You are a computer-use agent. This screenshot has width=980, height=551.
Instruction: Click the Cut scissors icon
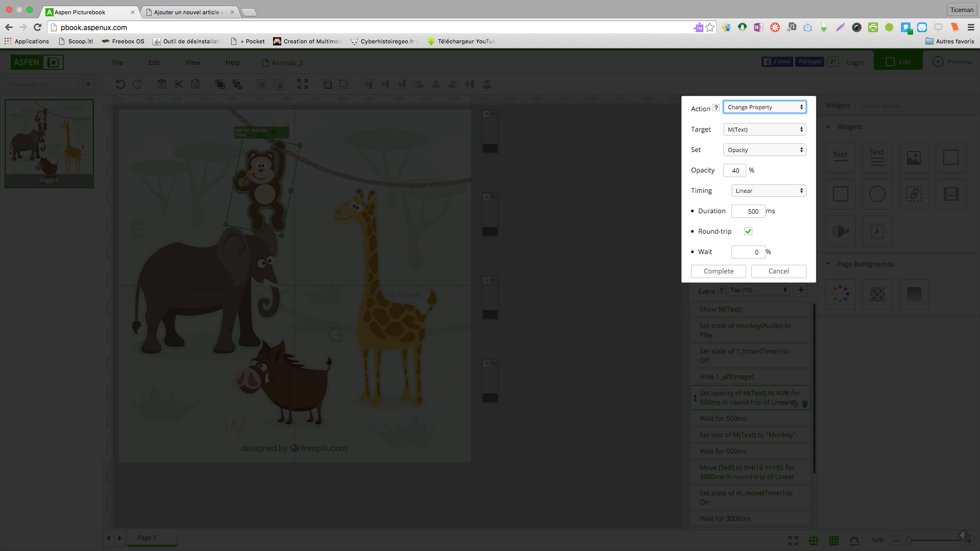(179, 84)
